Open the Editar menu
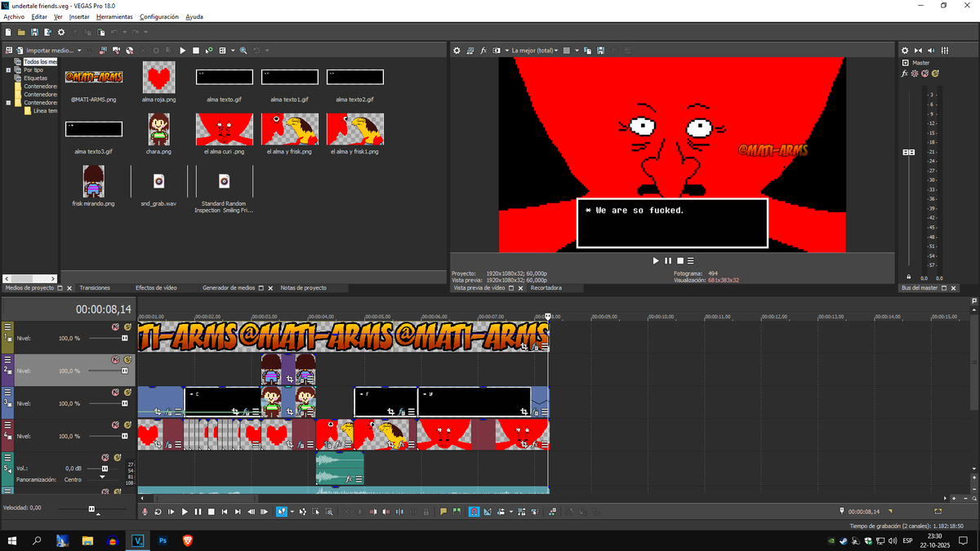The height and width of the screenshot is (551, 980). [x=39, y=16]
